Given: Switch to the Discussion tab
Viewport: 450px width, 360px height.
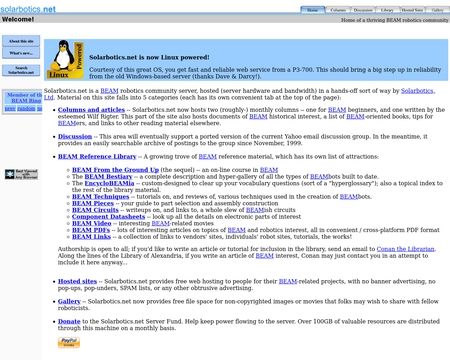Looking at the screenshot, I should pos(363,10).
